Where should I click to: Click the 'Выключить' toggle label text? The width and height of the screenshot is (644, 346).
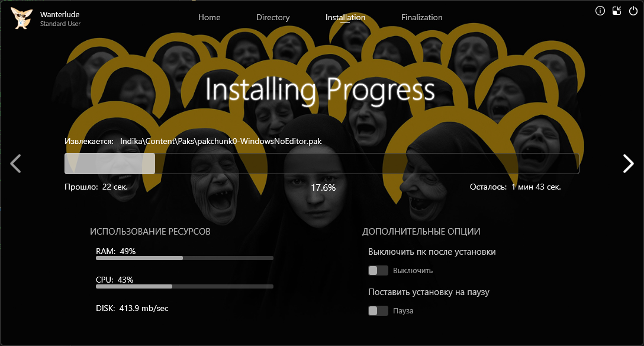(413, 271)
